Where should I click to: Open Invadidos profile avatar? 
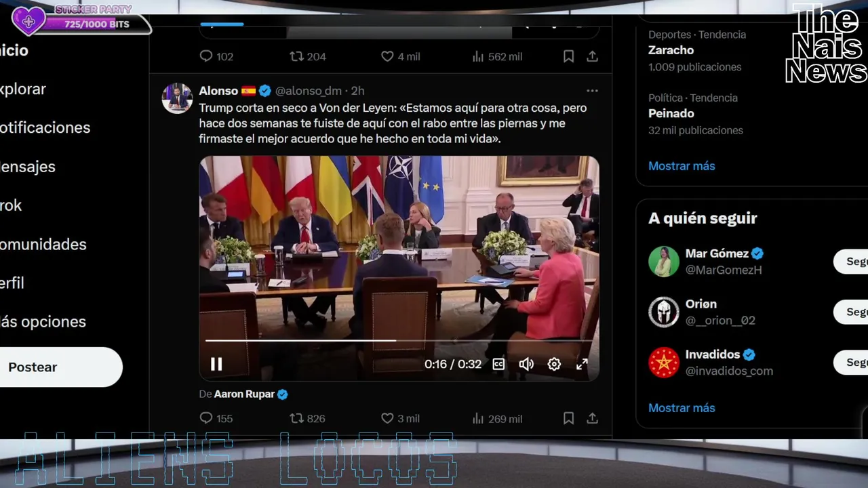click(664, 363)
